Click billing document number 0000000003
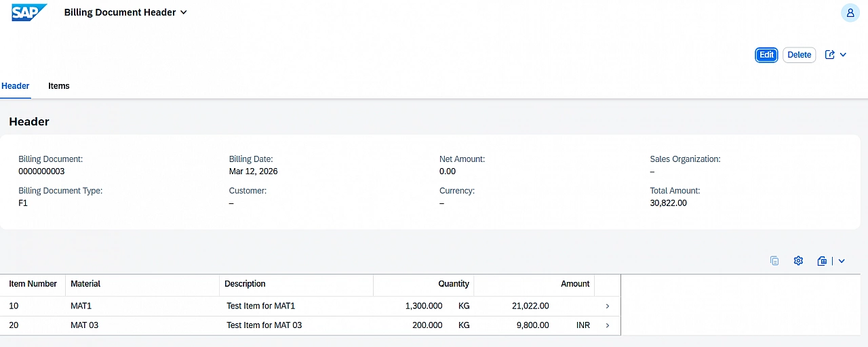Image resolution: width=868 pixels, height=347 pixels. tap(41, 171)
